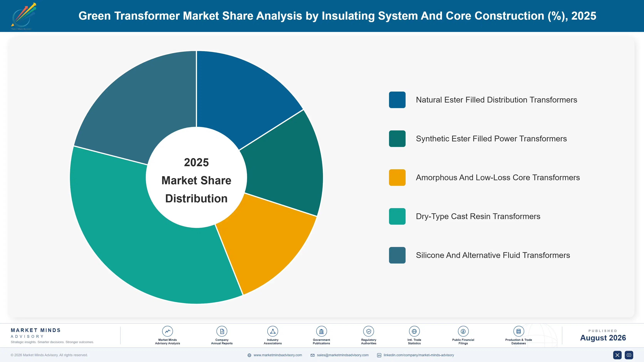Click the Public Financial Filings icon
The height and width of the screenshot is (362, 644).
point(463,331)
